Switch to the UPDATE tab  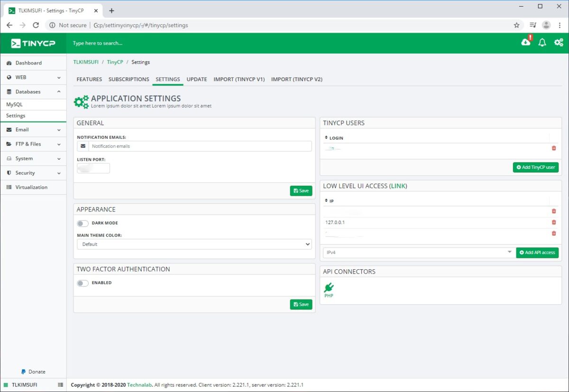(197, 79)
